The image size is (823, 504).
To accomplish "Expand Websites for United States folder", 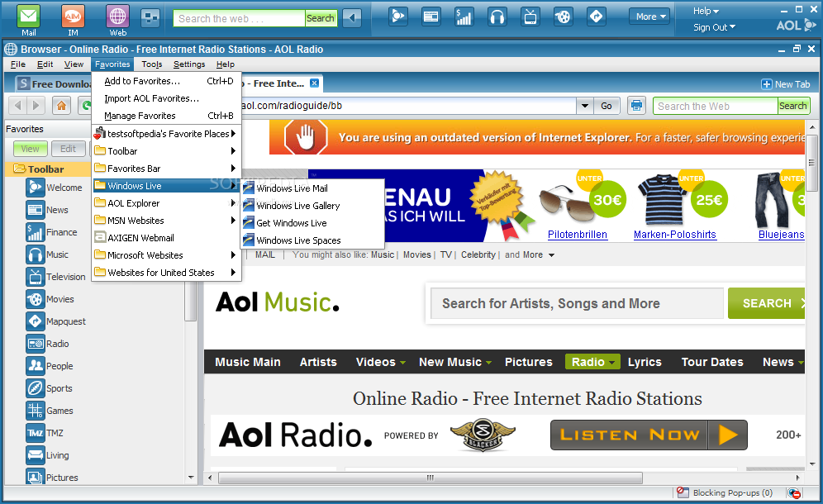I will click(x=166, y=273).
